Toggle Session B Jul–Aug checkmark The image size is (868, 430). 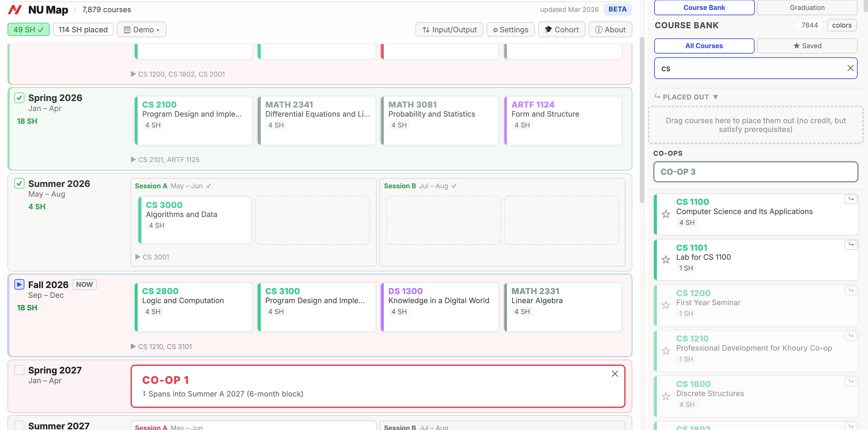pos(454,186)
